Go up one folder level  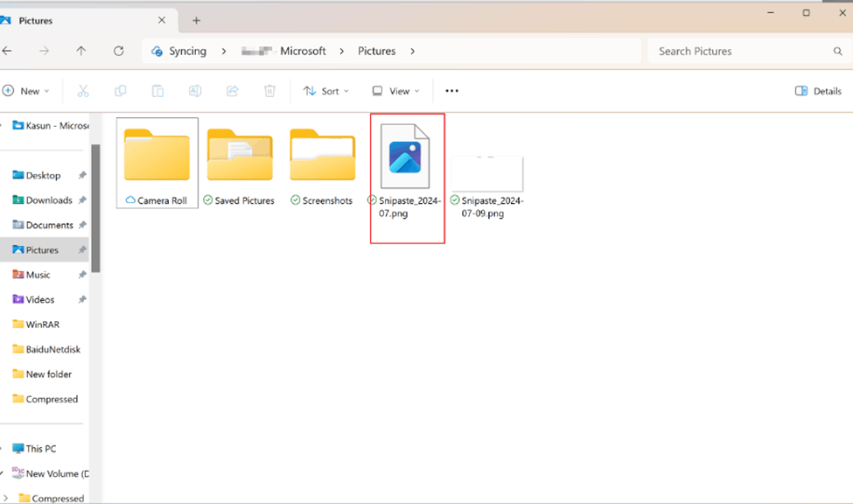pyautogui.click(x=81, y=51)
